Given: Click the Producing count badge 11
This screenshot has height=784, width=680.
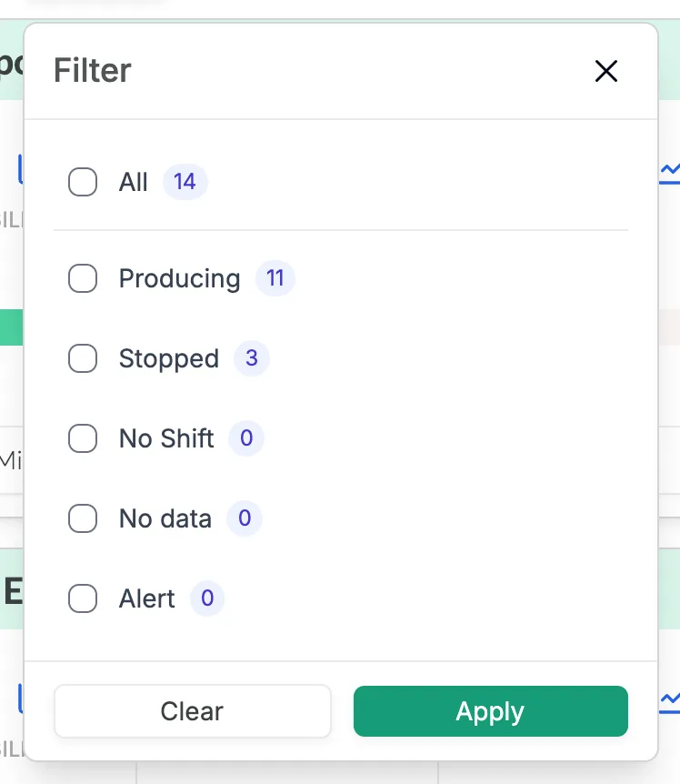Looking at the screenshot, I should pos(275,278).
